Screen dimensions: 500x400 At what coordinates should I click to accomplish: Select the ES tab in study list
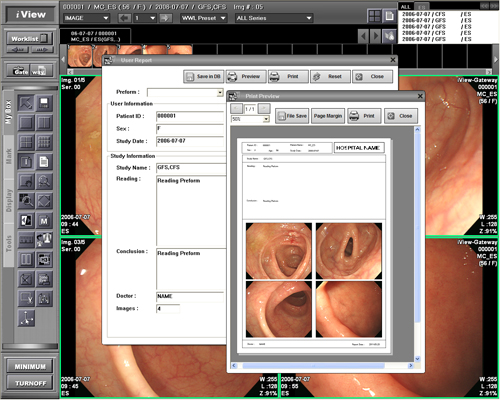(422, 7)
